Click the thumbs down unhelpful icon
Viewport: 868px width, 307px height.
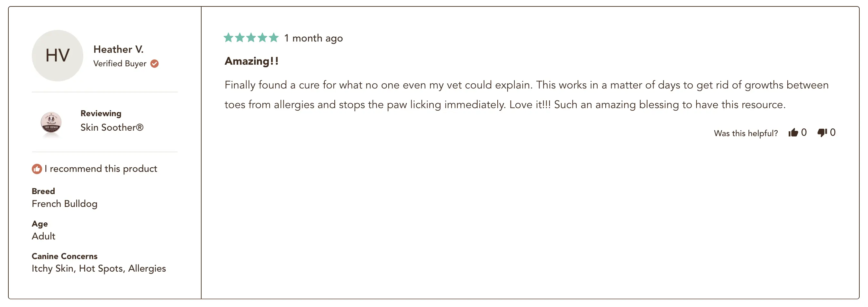pos(822,133)
